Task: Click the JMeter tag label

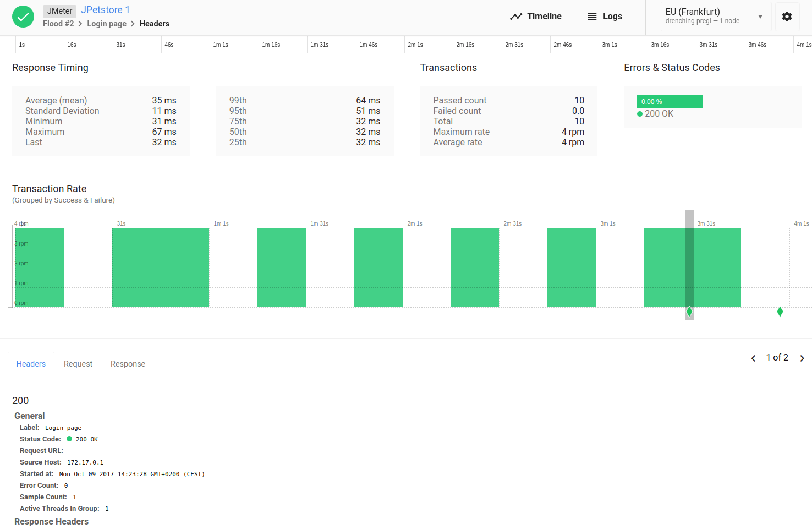Action: 59,11
